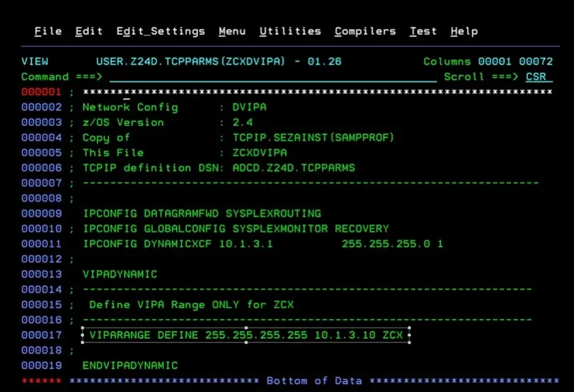
Task: Open the Compilers menu
Action: (x=365, y=31)
